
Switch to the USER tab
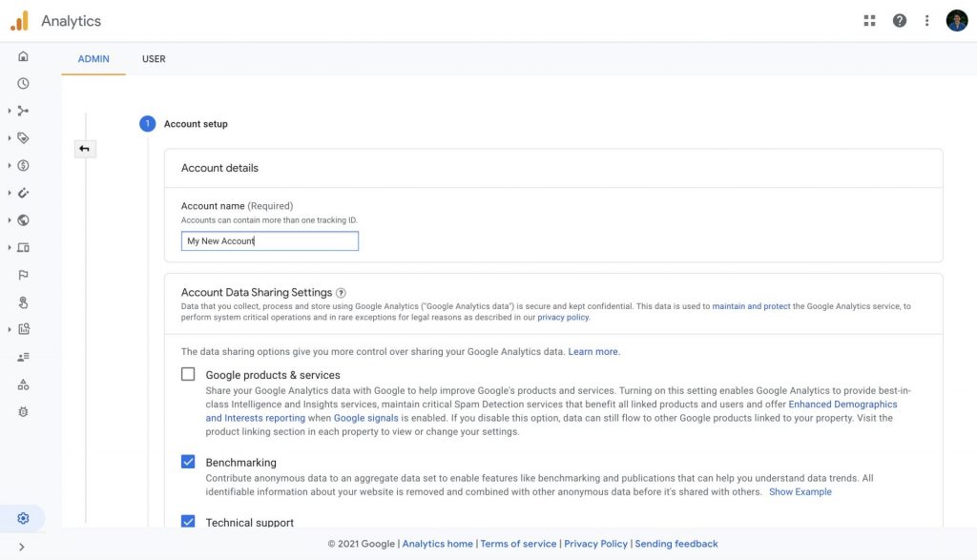click(154, 58)
